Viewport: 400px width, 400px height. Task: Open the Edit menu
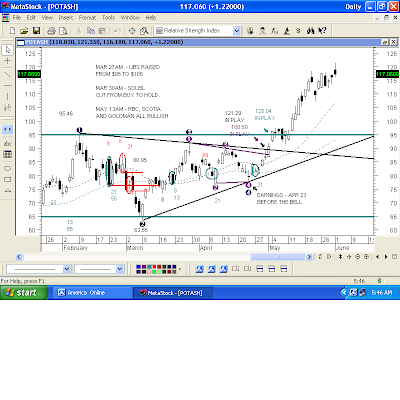pyautogui.click(x=31, y=18)
